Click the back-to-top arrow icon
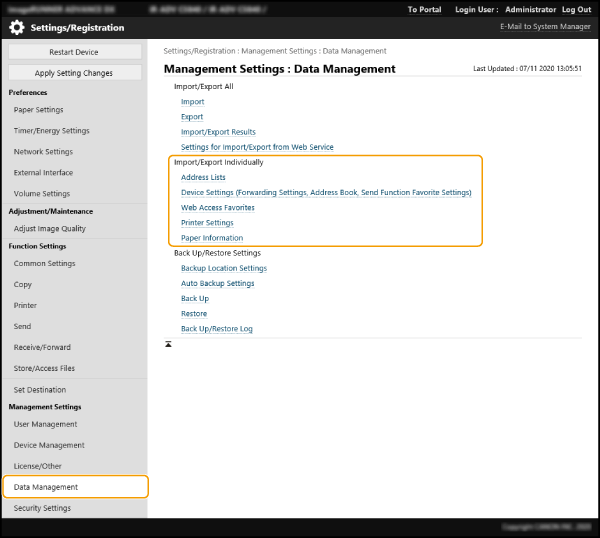 coord(168,343)
